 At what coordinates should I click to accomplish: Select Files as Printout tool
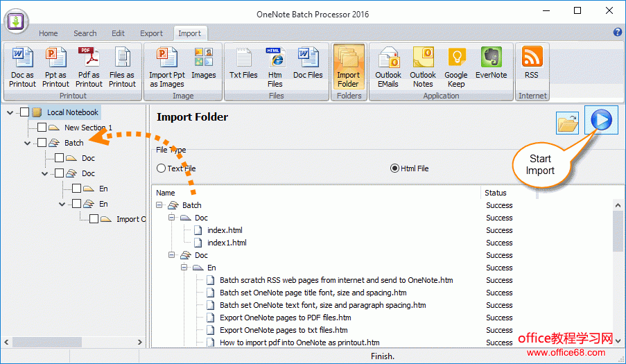[x=122, y=67]
